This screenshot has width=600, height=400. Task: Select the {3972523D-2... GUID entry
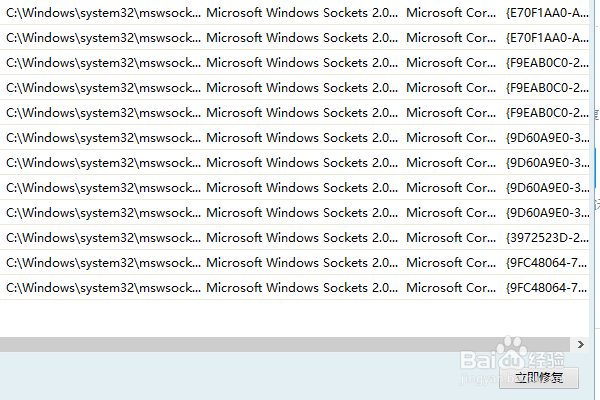click(546, 237)
